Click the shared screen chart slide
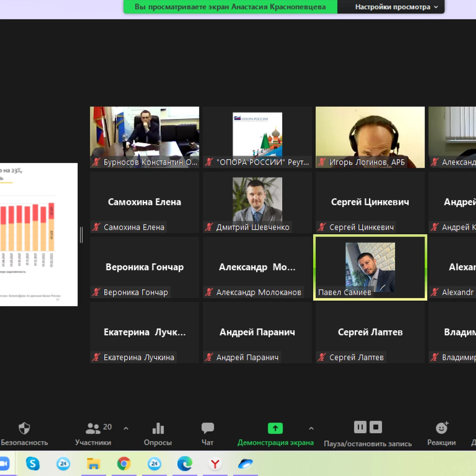The image size is (476, 476). click(39, 235)
